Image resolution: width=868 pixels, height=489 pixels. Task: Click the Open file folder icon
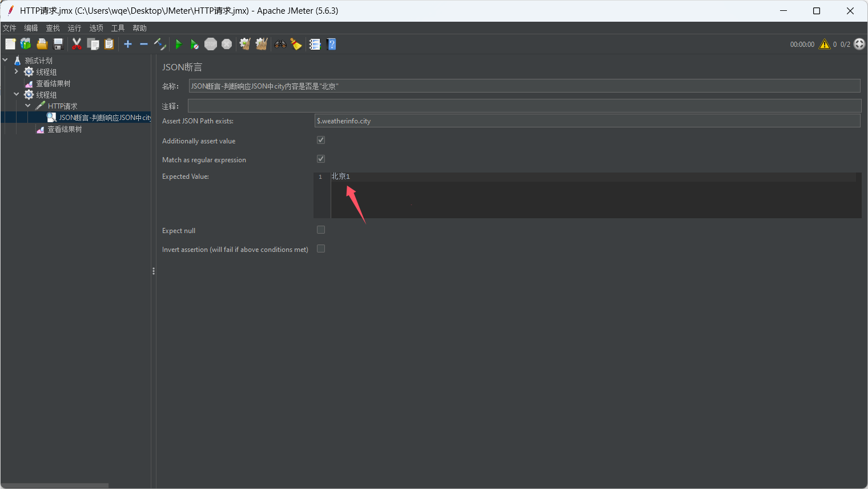pos(42,44)
